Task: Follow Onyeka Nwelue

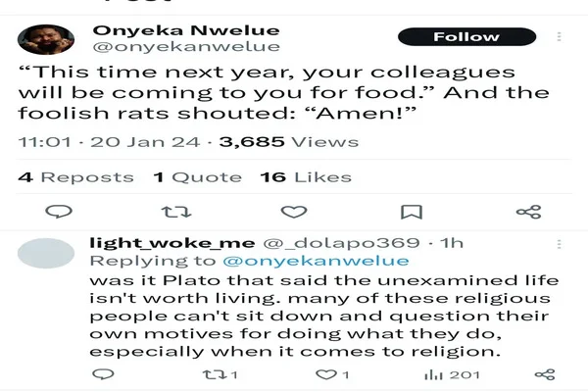Action: 466,37
